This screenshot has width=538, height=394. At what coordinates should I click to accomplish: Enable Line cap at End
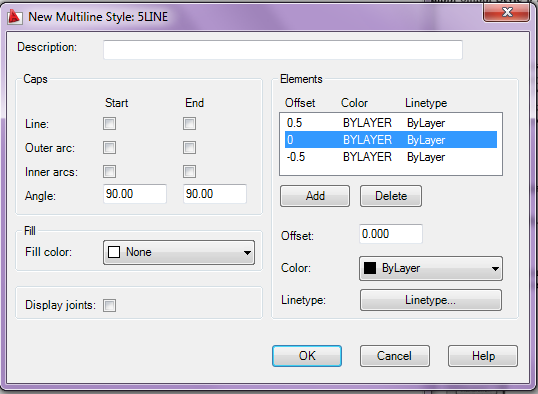click(189, 124)
